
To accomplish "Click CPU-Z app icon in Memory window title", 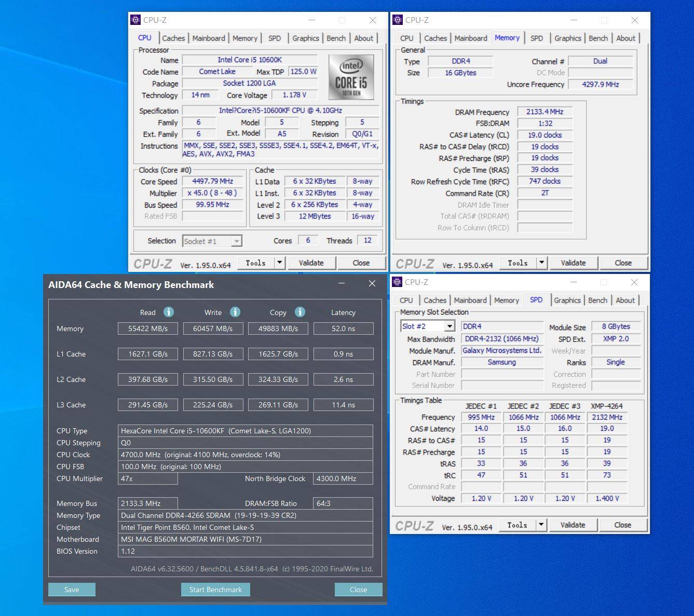I will (x=398, y=20).
